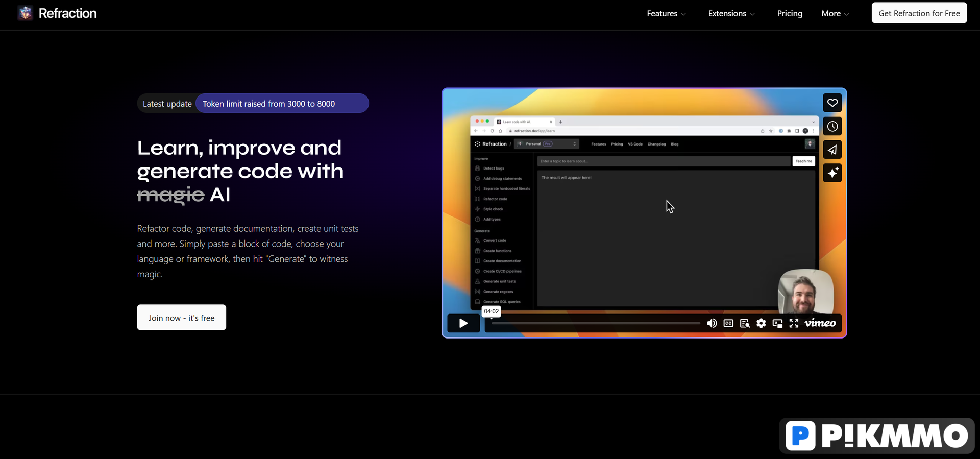Click Join now - it's free button

[181, 318]
